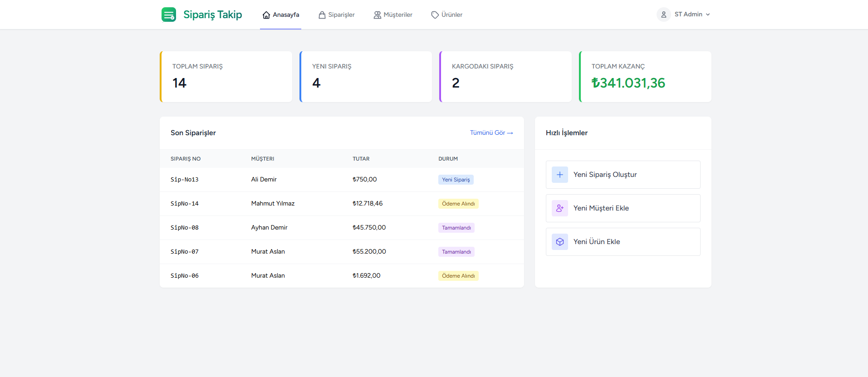Click the Sipariş Takip green logo icon

(169, 15)
